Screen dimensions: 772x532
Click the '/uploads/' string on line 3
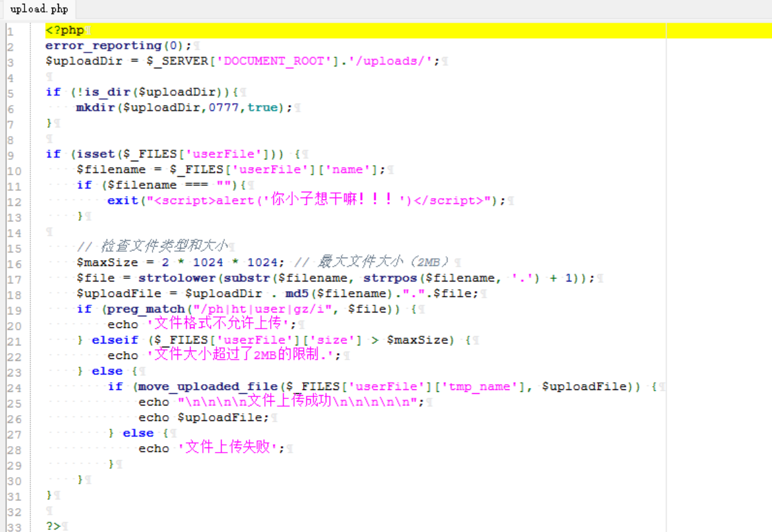(x=393, y=61)
